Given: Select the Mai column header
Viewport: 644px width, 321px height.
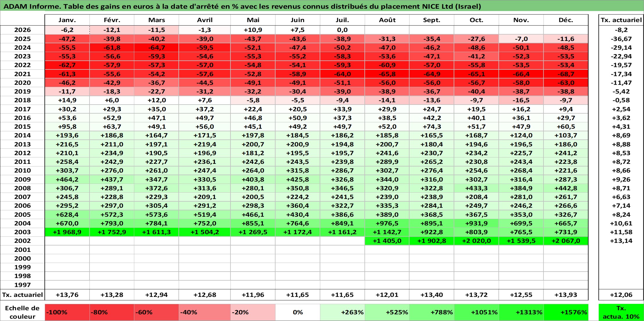Looking at the screenshot, I should 253,20.
